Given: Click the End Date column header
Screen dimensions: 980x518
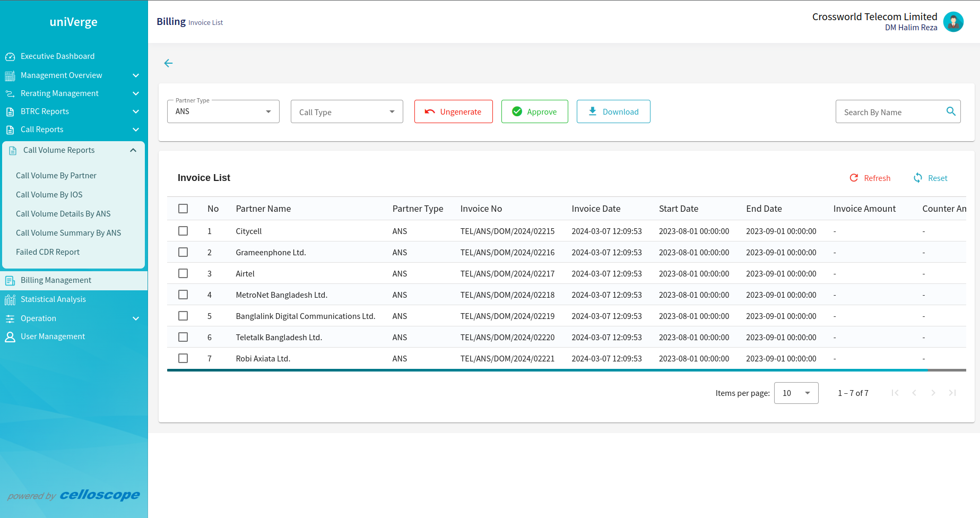Looking at the screenshot, I should pyautogui.click(x=764, y=209).
